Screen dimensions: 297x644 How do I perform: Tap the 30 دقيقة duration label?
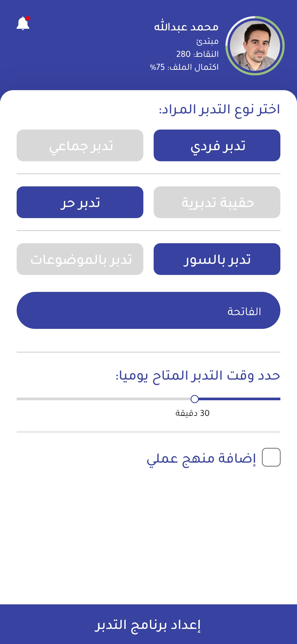tap(192, 413)
